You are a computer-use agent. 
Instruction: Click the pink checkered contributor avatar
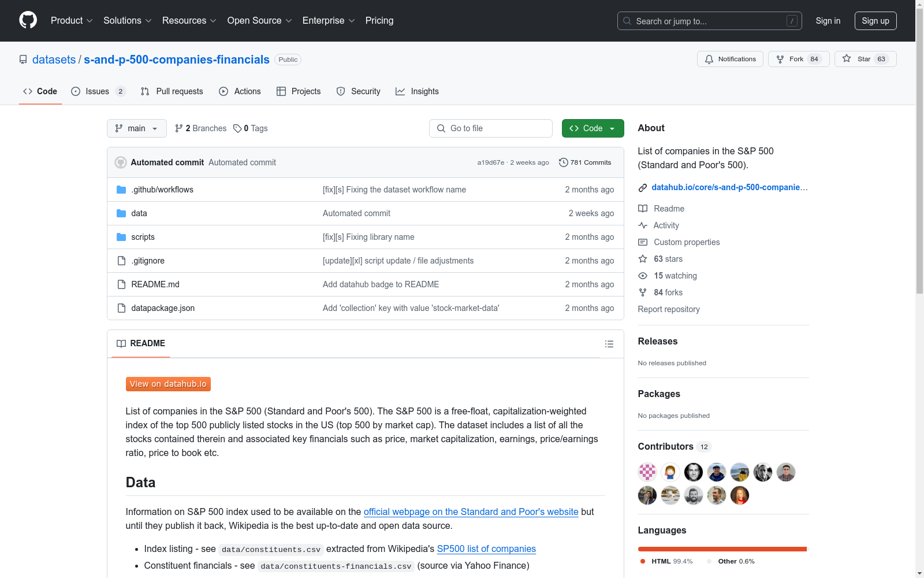pyautogui.click(x=647, y=472)
